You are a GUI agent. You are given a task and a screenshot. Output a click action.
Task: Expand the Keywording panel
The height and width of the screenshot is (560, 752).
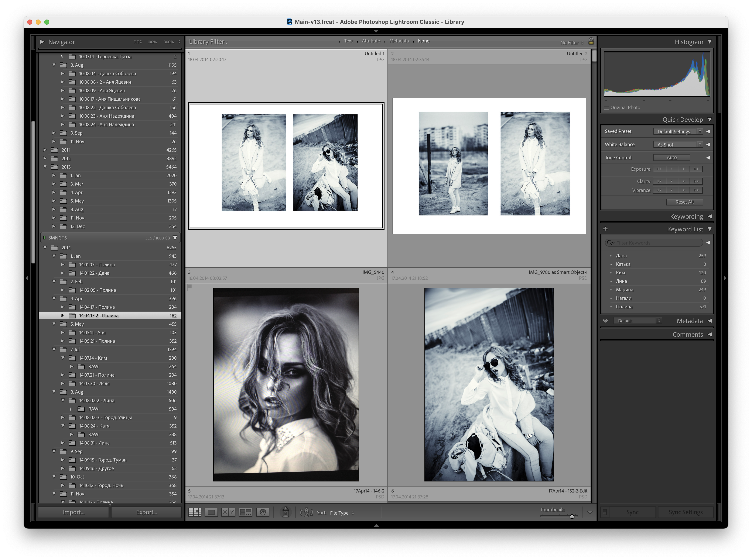(710, 216)
